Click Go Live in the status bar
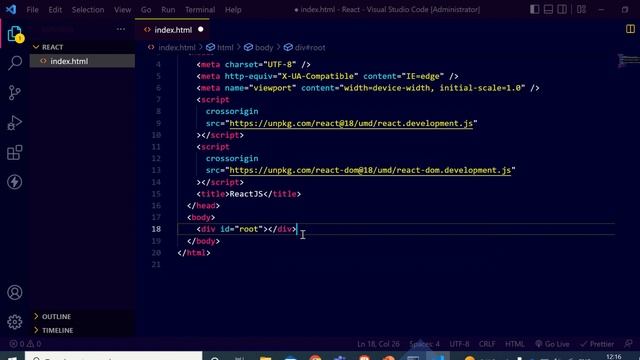This screenshot has width=640, height=360. coord(552,344)
